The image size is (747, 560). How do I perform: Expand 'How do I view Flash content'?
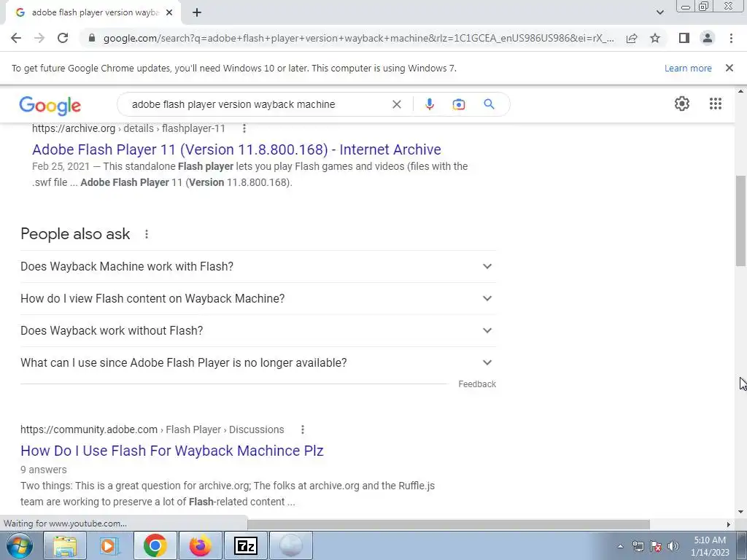click(x=258, y=298)
